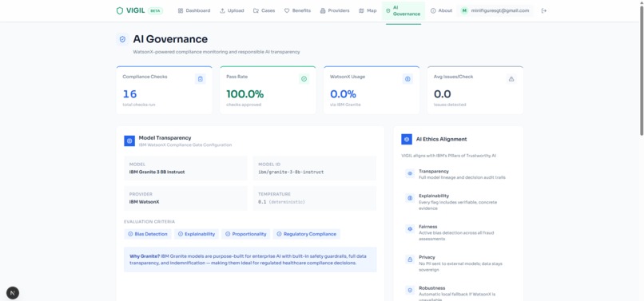Click the Model Transparency blue icon
This screenshot has width=644, height=301.
click(x=129, y=141)
